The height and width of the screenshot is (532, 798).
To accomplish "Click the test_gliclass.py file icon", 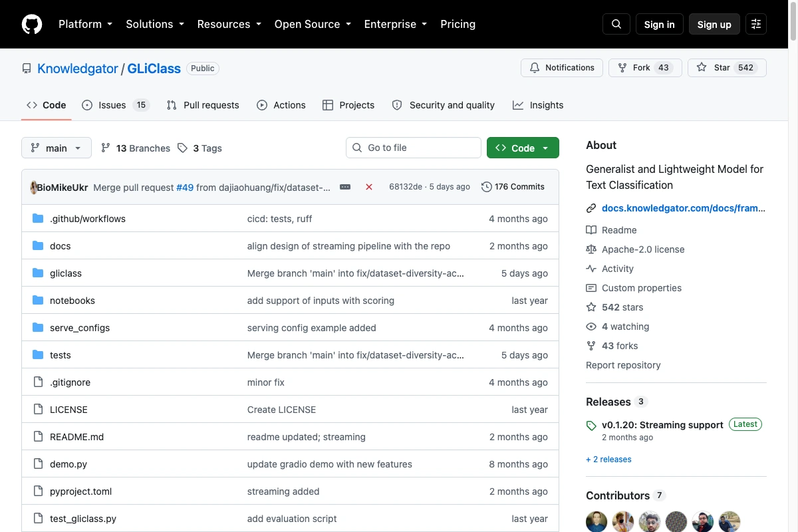I will pos(38,519).
